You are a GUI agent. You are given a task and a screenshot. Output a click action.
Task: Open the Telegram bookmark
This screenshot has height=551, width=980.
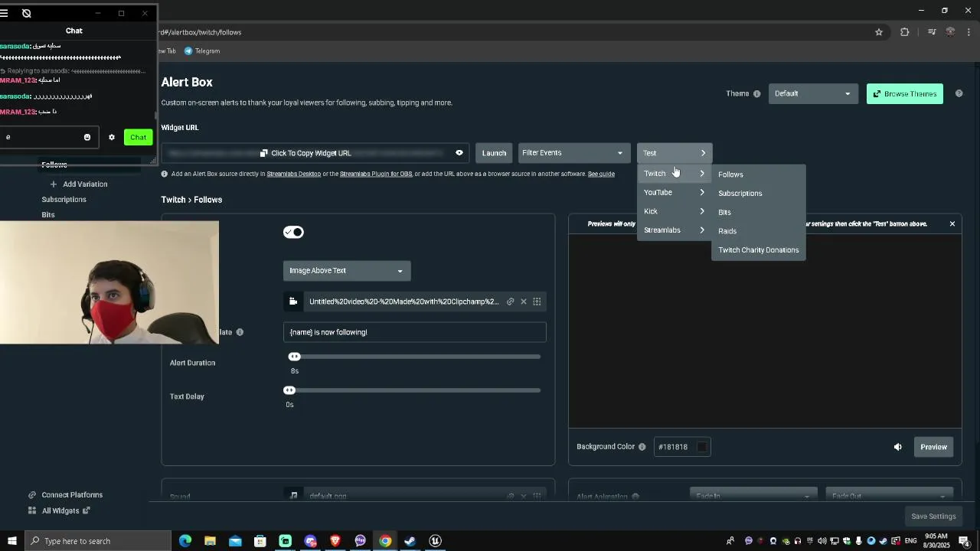click(202, 51)
